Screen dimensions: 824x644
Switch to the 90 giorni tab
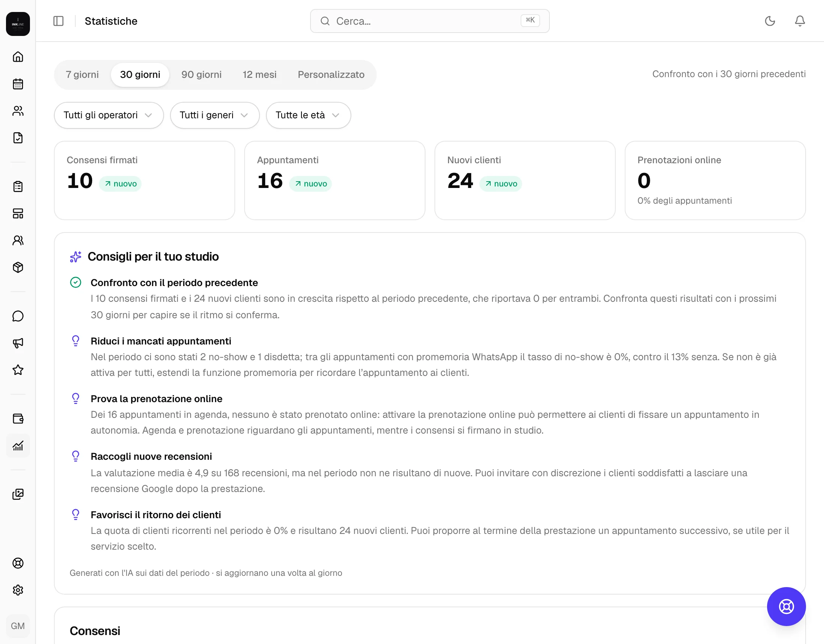click(202, 75)
